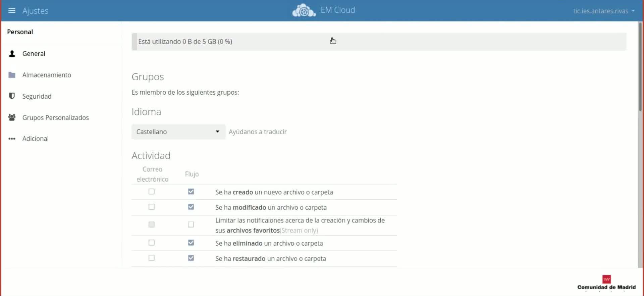
Task: Click the Grupos Personalizados people icon
Action: coord(12,117)
